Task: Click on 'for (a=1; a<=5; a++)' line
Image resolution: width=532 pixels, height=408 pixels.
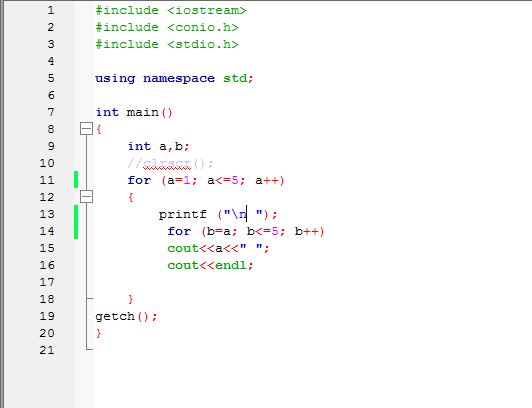Action: click(206, 180)
